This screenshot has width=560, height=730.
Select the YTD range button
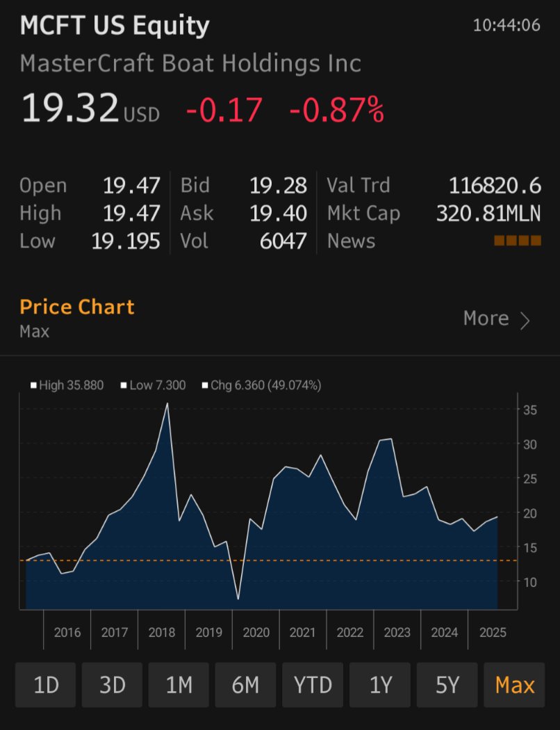(313, 685)
